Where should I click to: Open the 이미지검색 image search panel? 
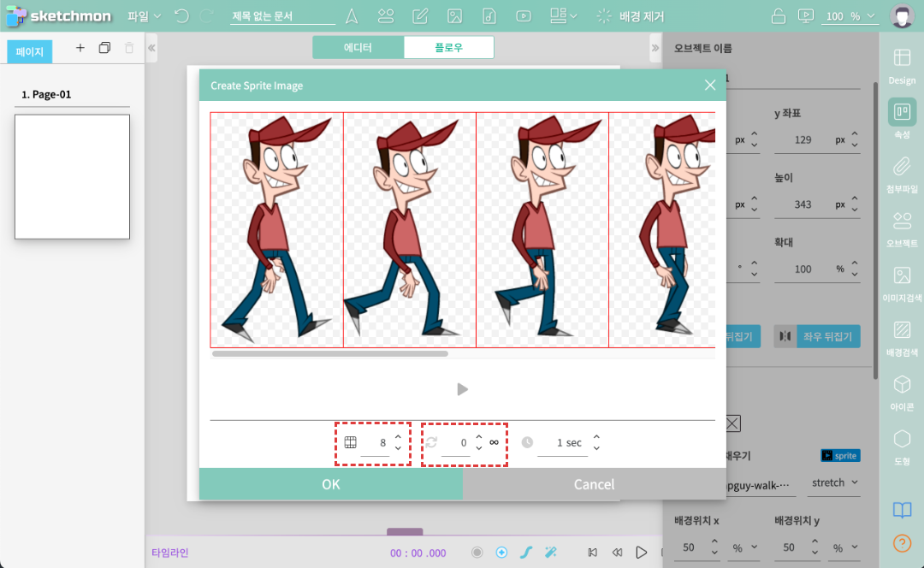[902, 284]
